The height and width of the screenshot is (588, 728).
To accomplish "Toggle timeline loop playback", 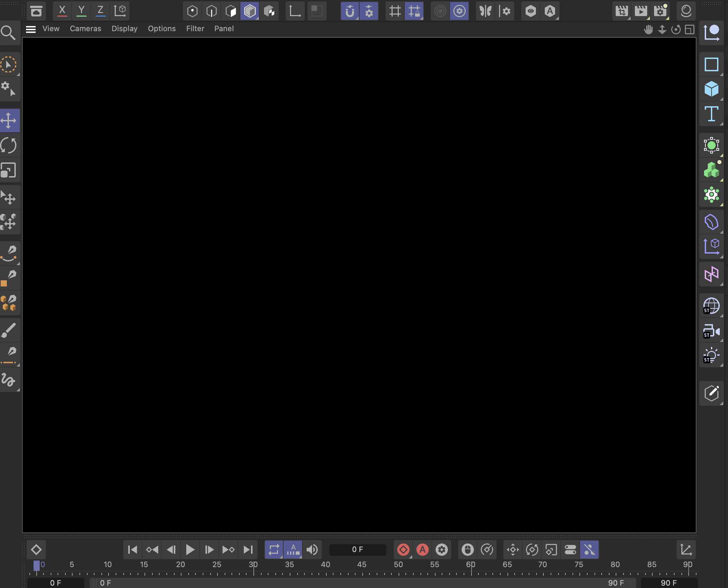I will (x=274, y=550).
